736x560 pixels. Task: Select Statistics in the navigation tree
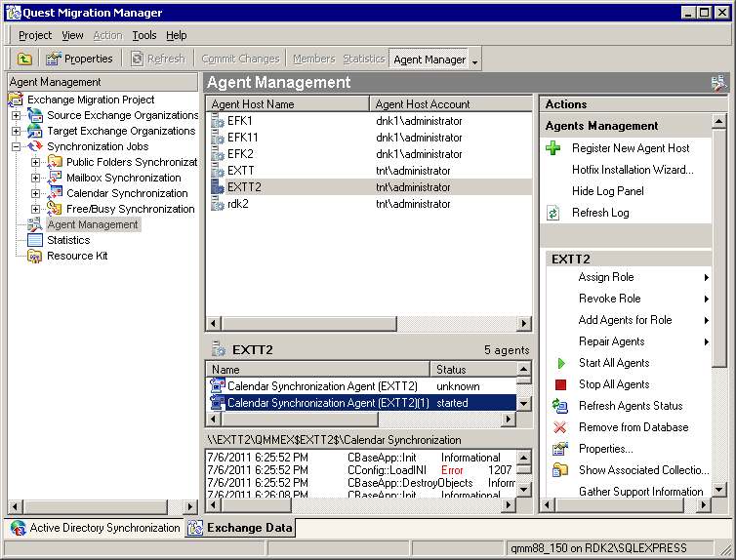68,240
